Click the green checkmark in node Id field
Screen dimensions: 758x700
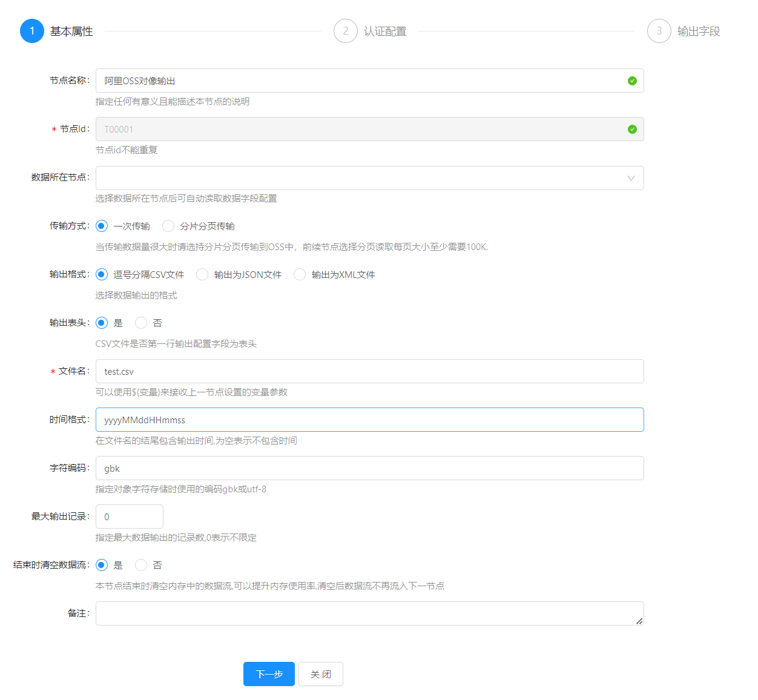pyautogui.click(x=632, y=129)
